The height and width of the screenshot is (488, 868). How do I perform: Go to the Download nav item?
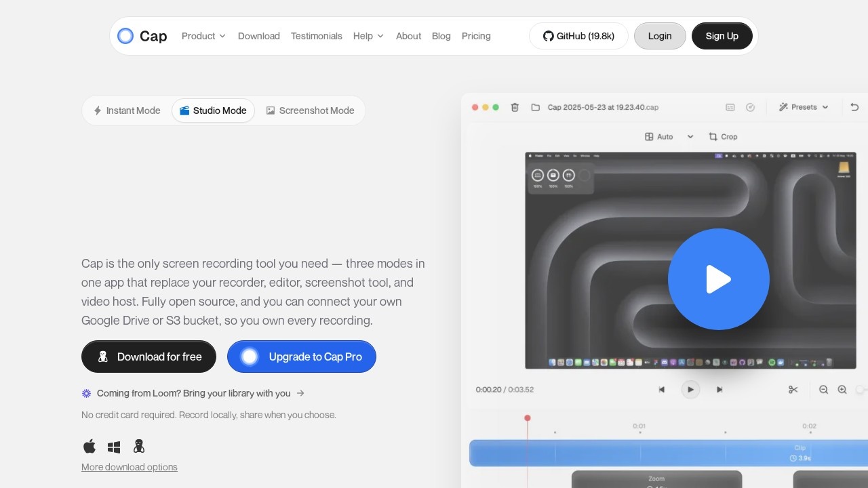tap(259, 36)
